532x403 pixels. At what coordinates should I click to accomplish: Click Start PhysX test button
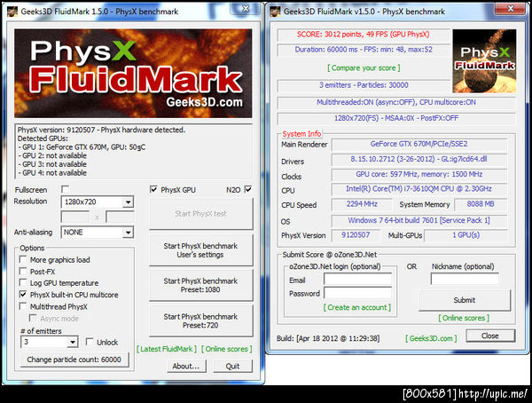pos(201,214)
